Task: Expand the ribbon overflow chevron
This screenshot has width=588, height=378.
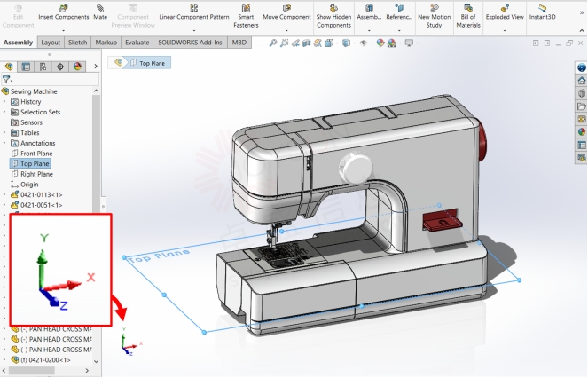Action: [x=582, y=12]
